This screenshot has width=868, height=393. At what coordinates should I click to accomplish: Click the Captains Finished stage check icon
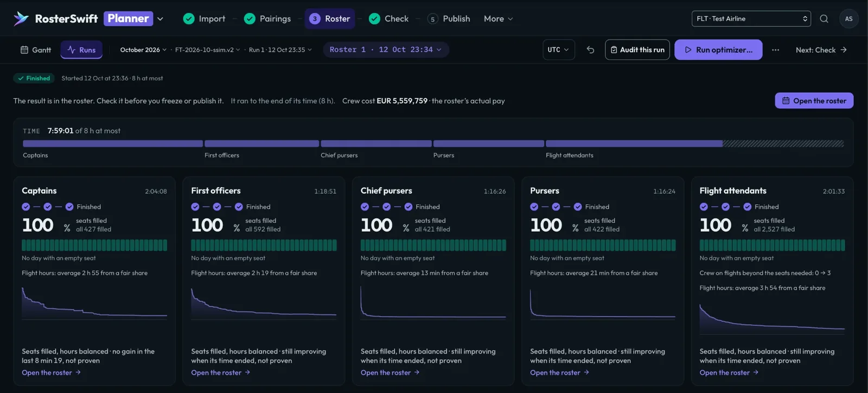(x=69, y=207)
